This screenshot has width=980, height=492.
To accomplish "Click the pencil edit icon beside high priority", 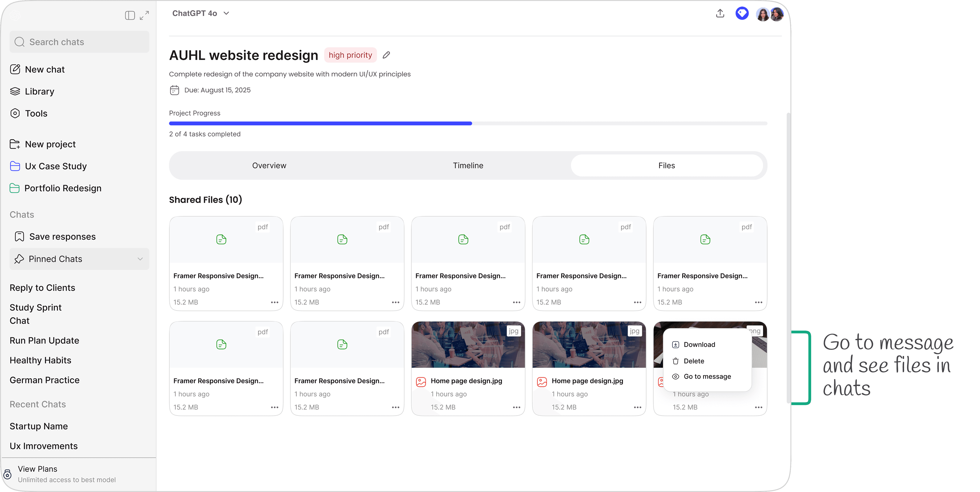I will point(386,55).
